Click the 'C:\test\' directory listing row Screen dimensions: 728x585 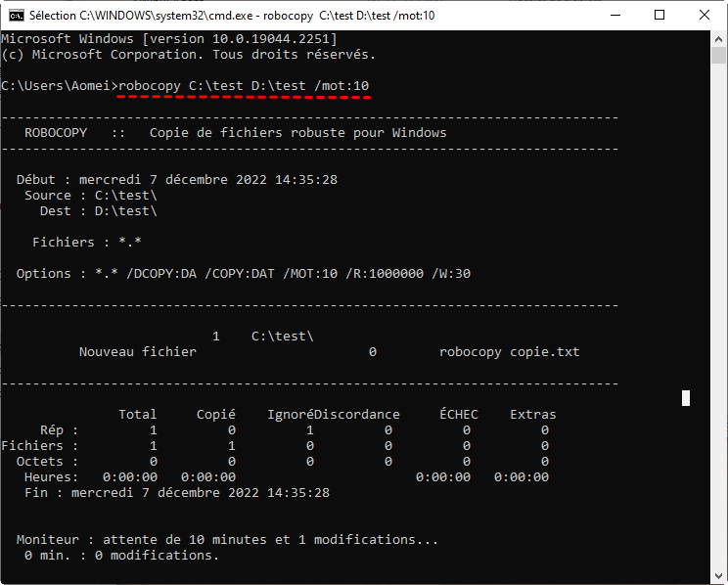[263, 337]
